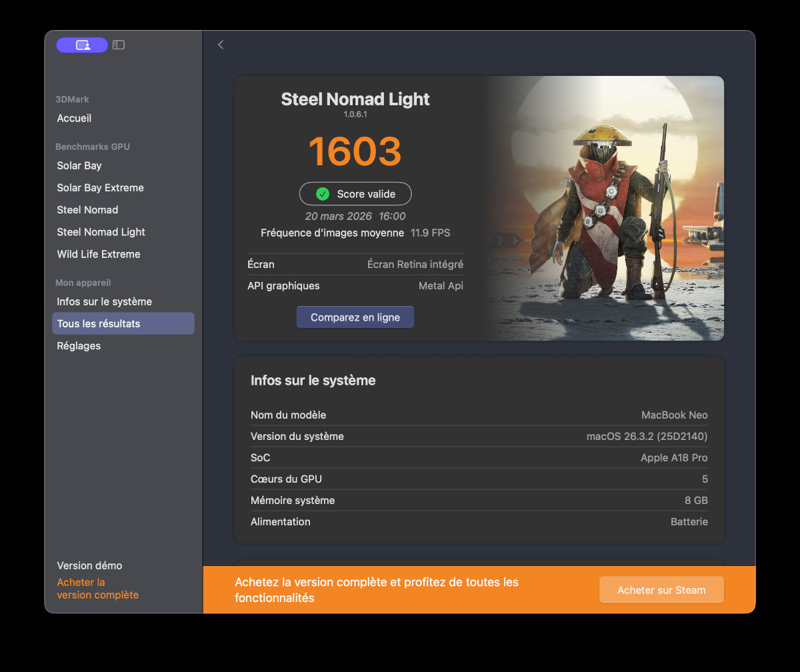The width and height of the screenshot is (800, 672).
Task: Select Steel Nomad in the sidebar
Action: (87, 209)
